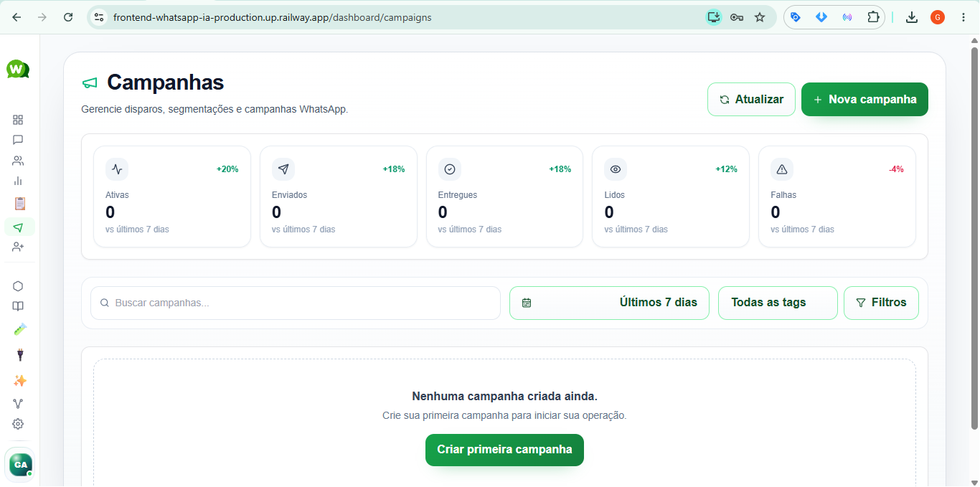
Task: Click the Enviados label
Action: coord(290,195)
